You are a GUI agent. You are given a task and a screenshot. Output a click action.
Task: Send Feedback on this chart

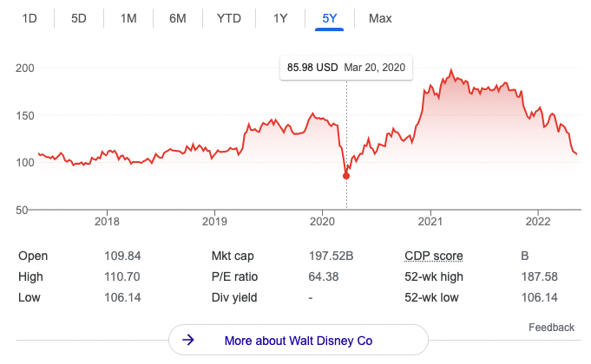click(551, 328)
